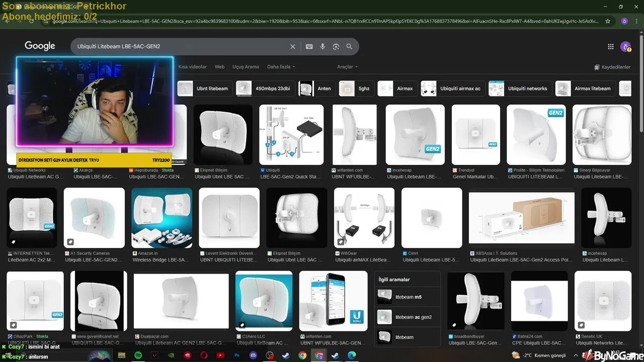
Task: Open the Ekipnet Bilişim Ubiquiti Ubnt LBE image
Action: [223, 135]
